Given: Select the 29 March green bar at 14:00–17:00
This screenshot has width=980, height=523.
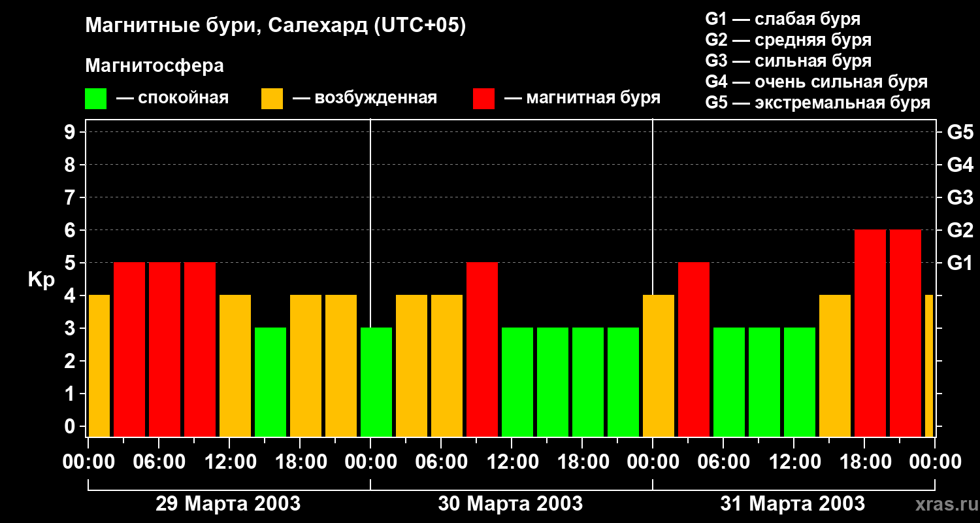Looking at the screenshot, I should (270, 382).
